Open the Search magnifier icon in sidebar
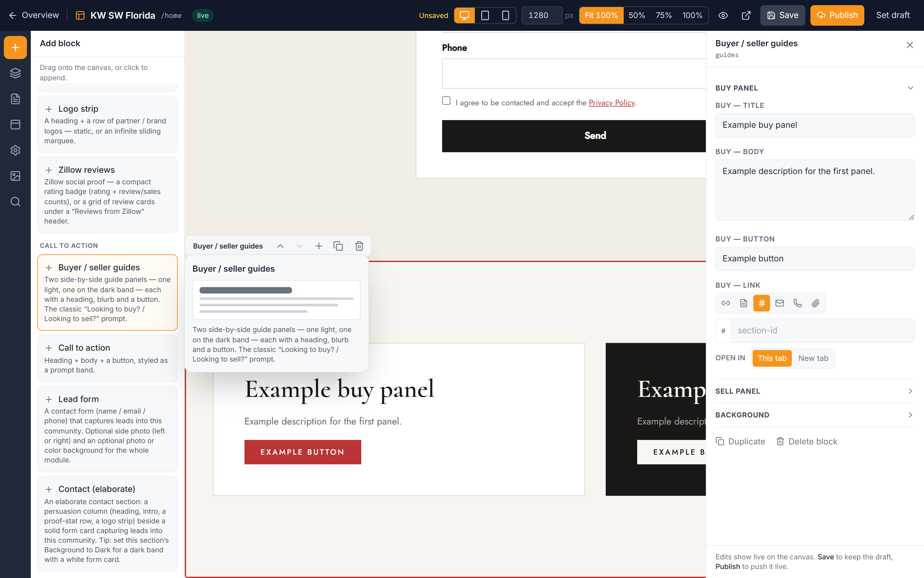Image resolution: width=924 pixels, height=578 pixels. coord(15,201)
